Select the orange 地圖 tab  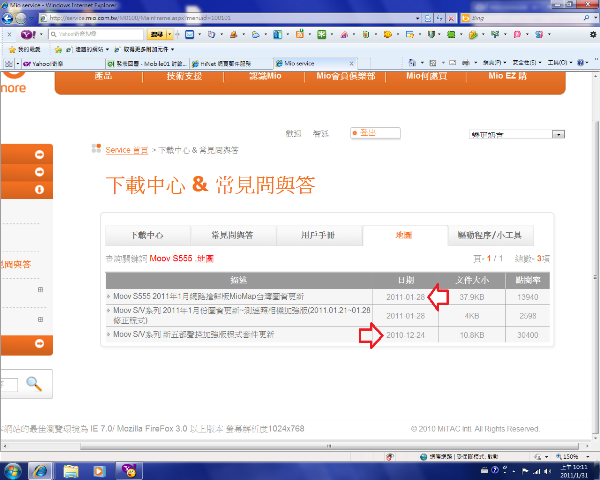point(404,235)
